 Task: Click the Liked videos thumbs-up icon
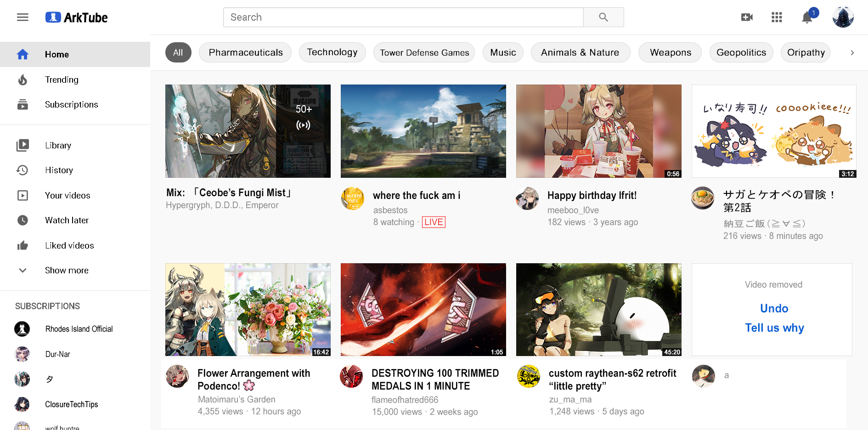[x=23, y=246]
